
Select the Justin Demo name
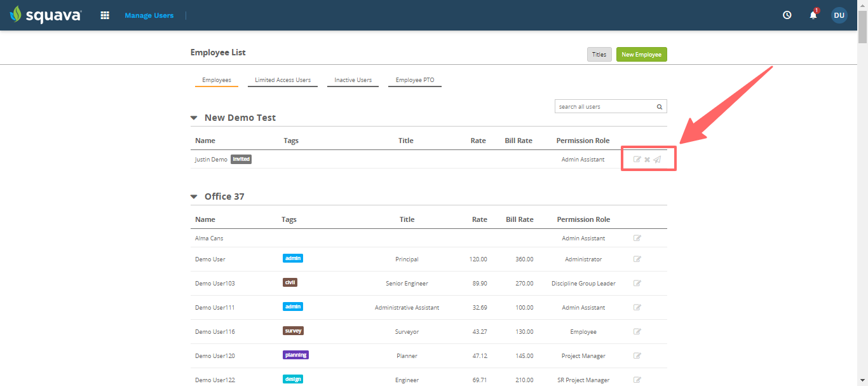pos(211,160)
